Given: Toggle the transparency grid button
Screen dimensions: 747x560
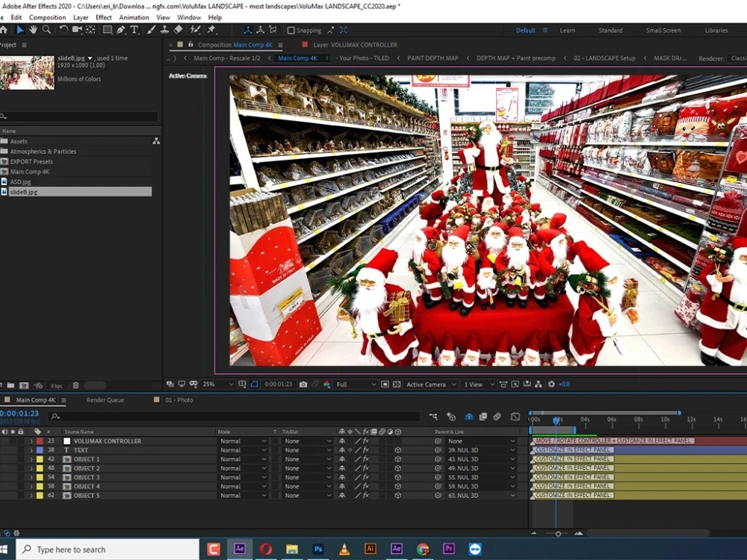Looking at the screenshot, I should (x=397, y=385).
